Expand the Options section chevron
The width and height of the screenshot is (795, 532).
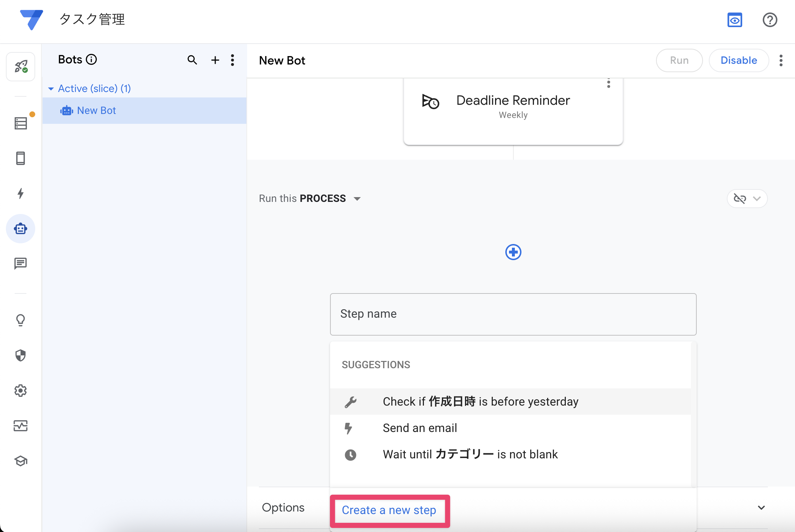761,507
